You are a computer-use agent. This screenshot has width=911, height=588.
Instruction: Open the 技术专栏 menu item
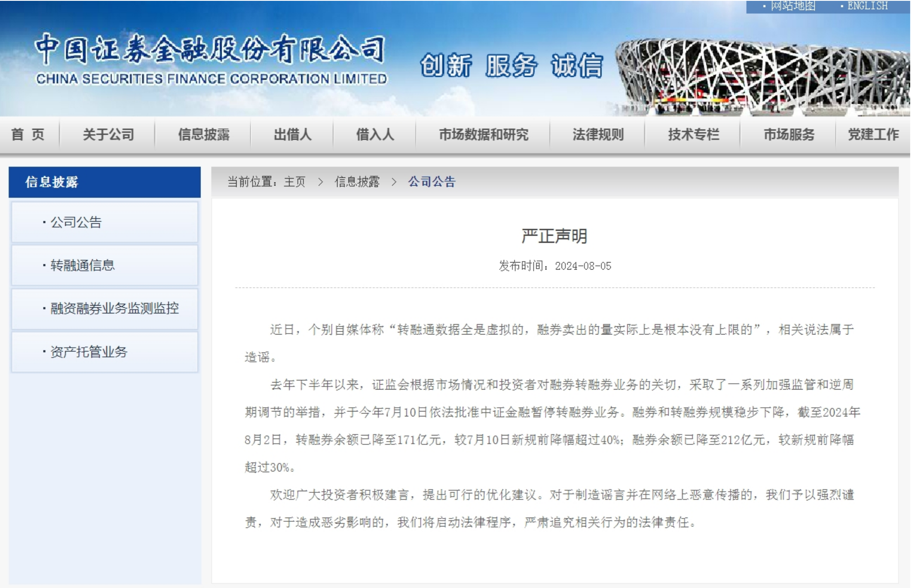[693, 134]
